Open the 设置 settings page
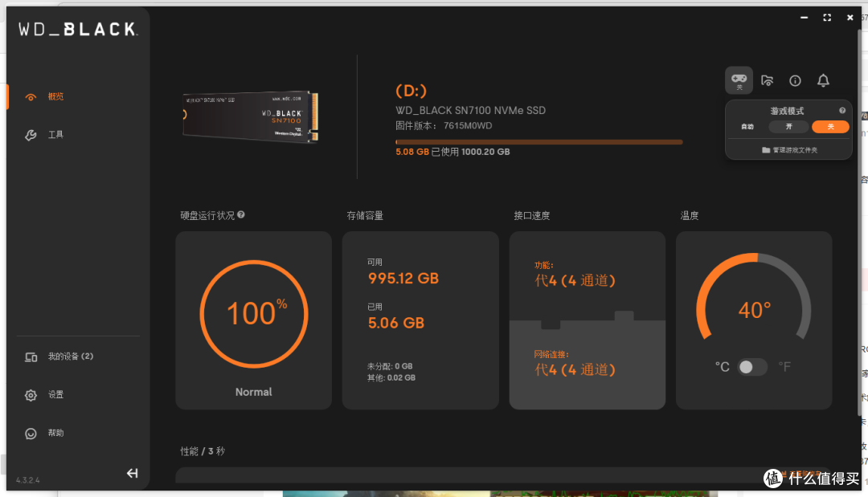The height and width of the screenshot is (497, 868). pyautogui.click(x=55, y=395)
